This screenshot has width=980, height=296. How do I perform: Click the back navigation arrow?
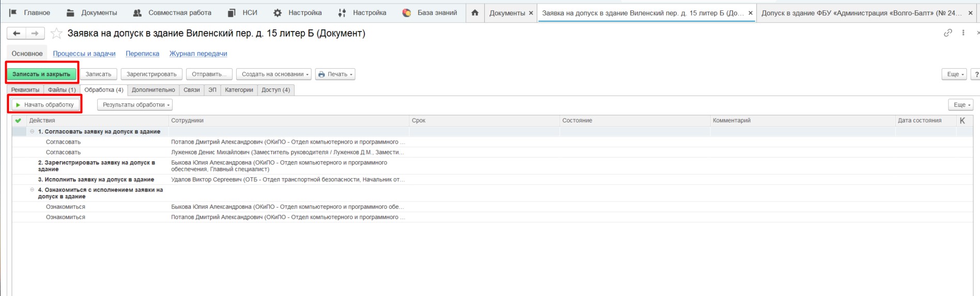17,34
